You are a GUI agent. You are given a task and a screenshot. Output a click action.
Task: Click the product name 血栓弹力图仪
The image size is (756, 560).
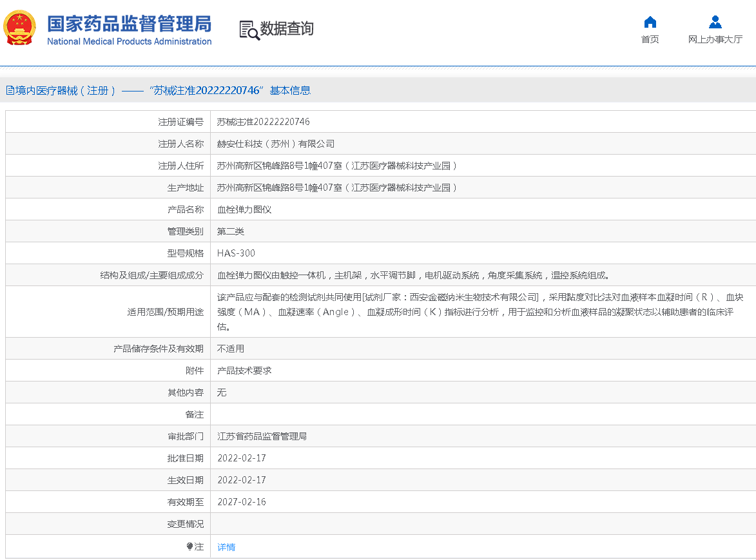[244, 209]
